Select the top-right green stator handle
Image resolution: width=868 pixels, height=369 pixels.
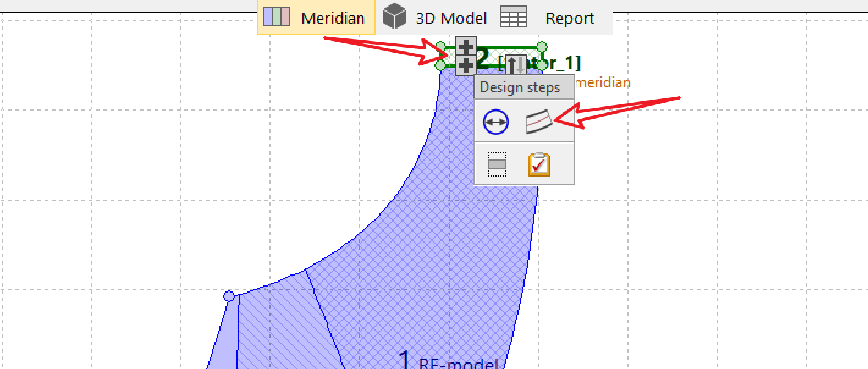pos(541,47)
